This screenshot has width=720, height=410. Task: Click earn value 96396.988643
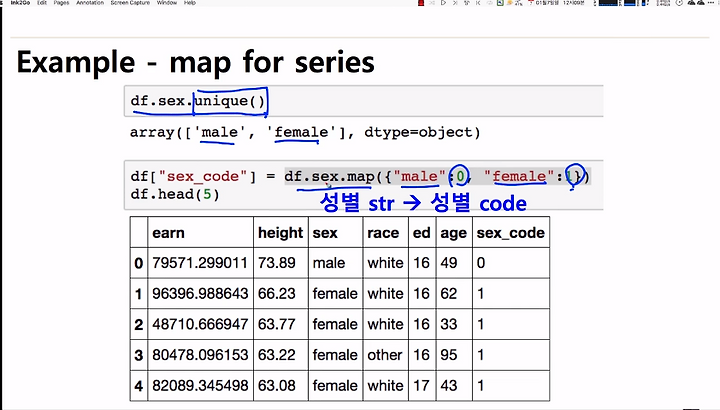[x=200, y=293]
